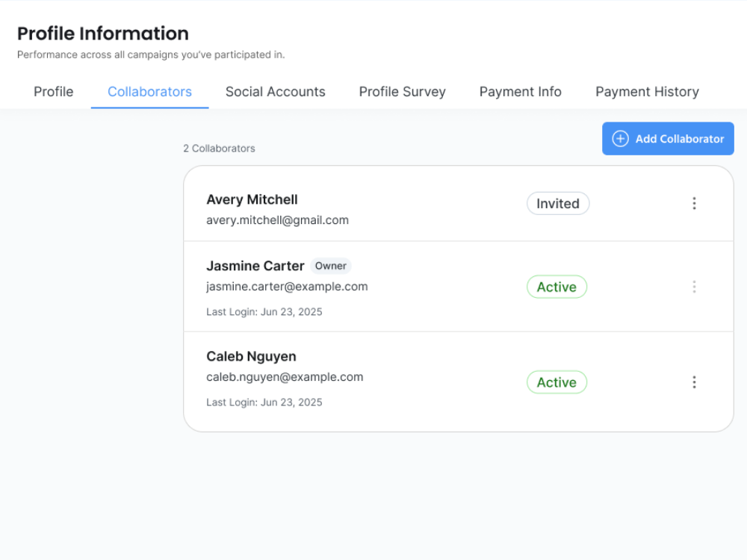747x560 pixels.
Task: Switch to the Profile tab
Action: tap(54, 92)
